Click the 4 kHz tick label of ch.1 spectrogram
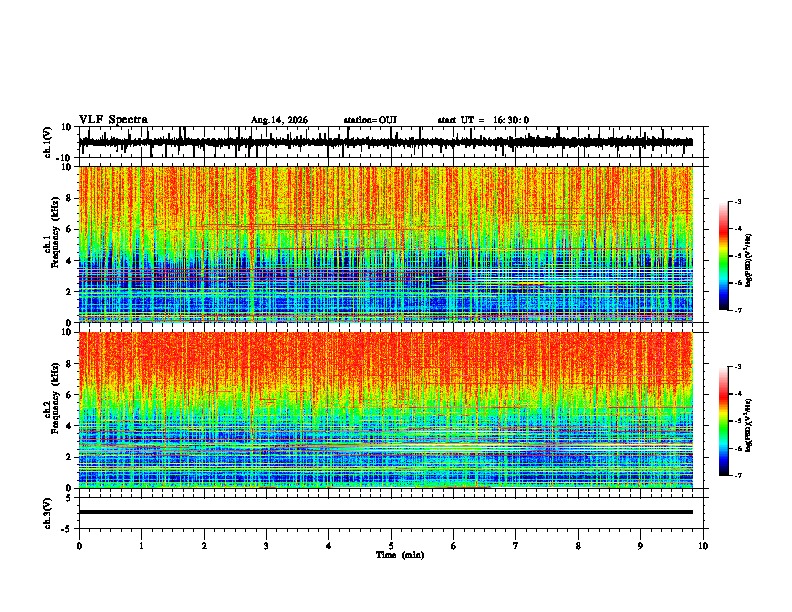Screen dimensions: 792x612 [69, 261]
